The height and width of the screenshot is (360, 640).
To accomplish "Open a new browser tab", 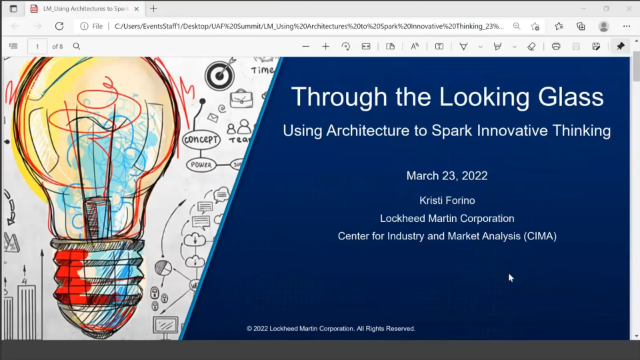I will (153, 9).
